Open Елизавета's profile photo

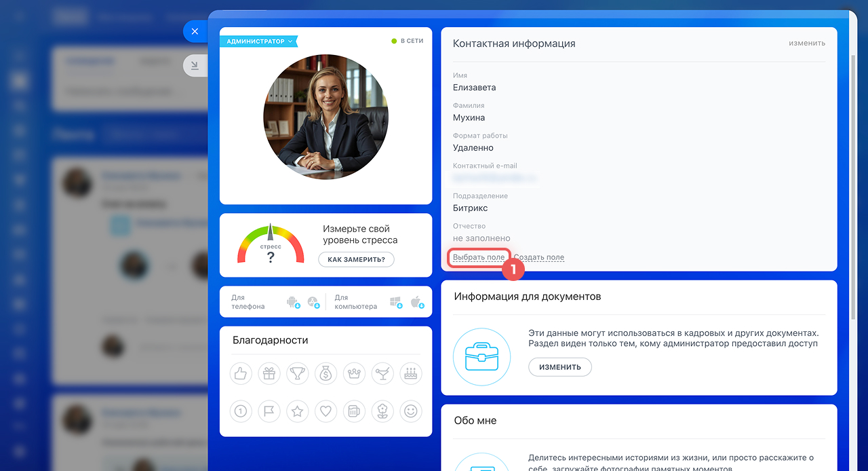pos(325,117)
